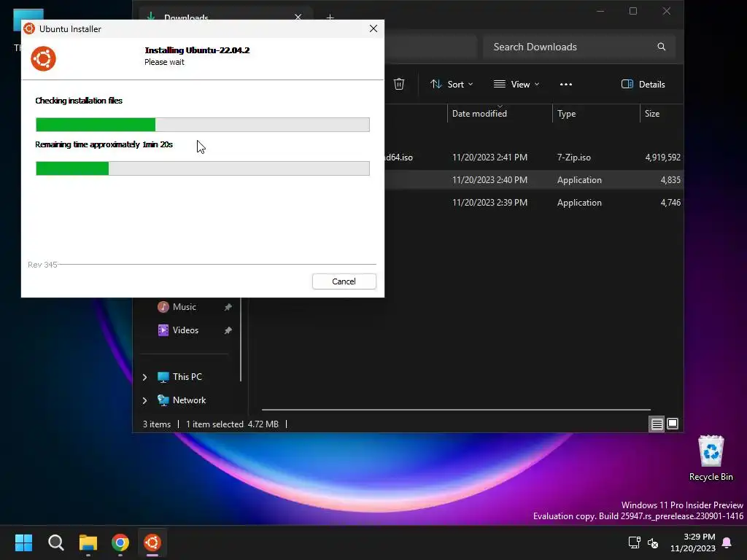This screenshot has height=560, width=747.
Task: Open Videos folder in navigation pane
Action: pyautogui.click(x=185, y=330)
